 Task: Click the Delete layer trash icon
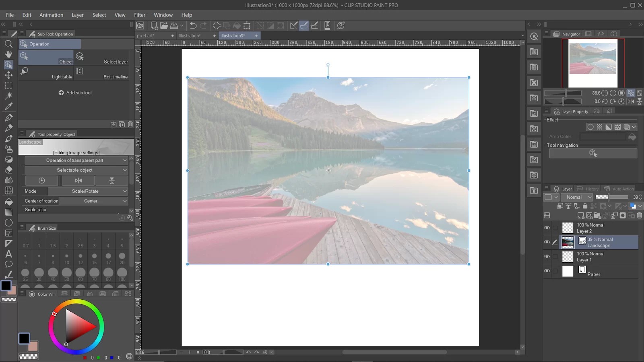(x=640, y=216)
